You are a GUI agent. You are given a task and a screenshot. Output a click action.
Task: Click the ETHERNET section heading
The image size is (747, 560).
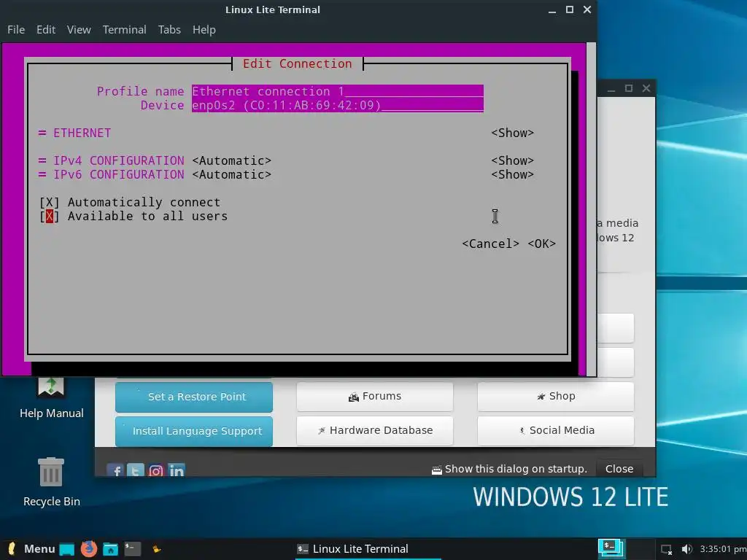click(82, 133)
